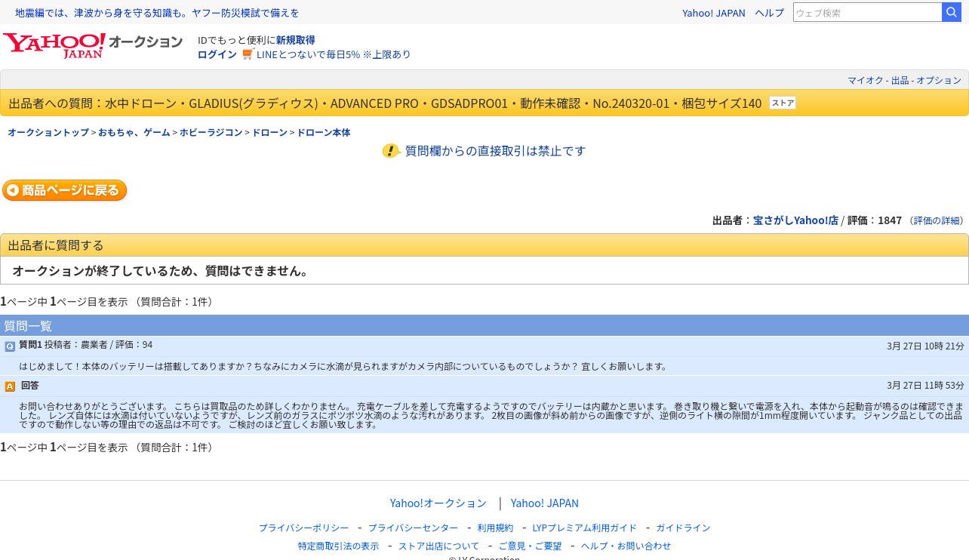Click the question text about the battery
The image size is (969, 560).
click(x=343, y=366)
